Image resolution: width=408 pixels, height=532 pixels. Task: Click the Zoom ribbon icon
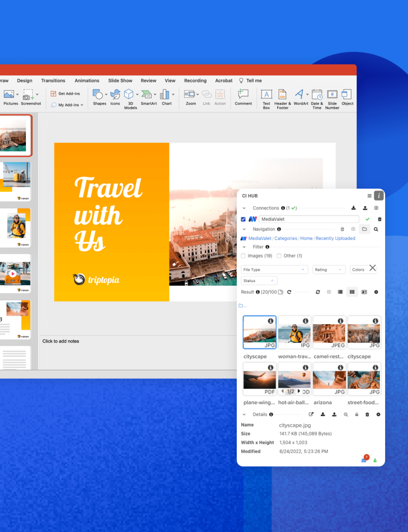191,97
